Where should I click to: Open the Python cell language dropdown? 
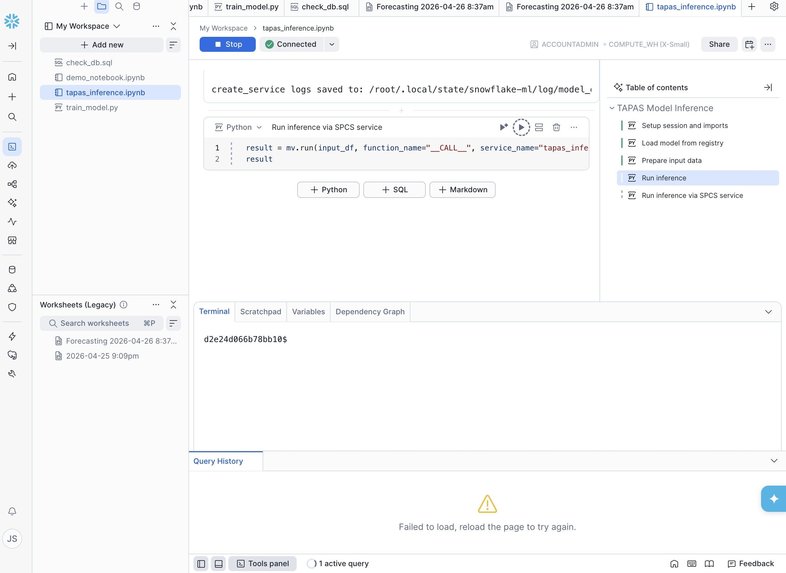click(x=239, y=127)
